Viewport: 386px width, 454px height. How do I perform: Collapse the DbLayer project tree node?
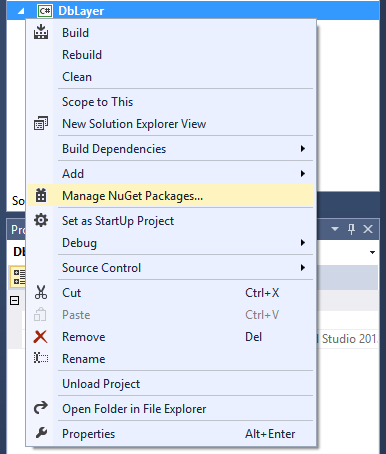21,11
